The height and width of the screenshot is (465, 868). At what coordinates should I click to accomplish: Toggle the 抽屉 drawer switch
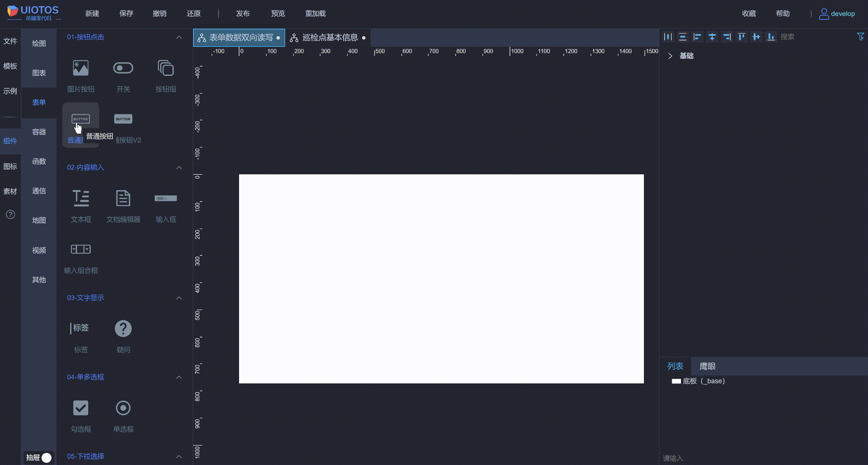click(45, 458)
